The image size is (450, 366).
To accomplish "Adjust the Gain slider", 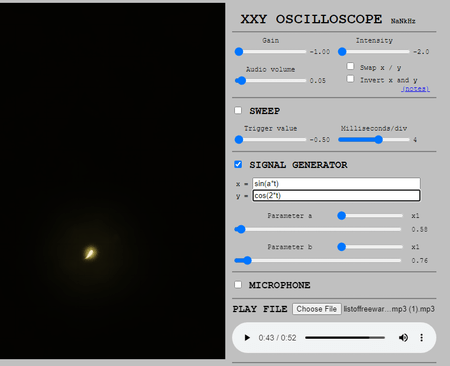I will [270, 52].
